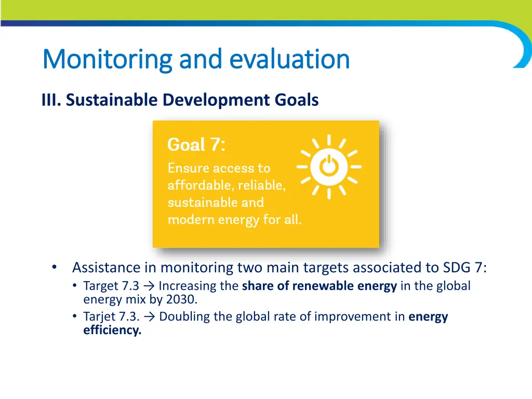Click the 'Tarjet 7.3.' energy efficiency bullet
Image resolution: width=532 pixels, height=399 pixels.
265,323
